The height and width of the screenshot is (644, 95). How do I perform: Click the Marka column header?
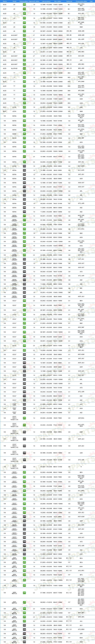[5, 1]
